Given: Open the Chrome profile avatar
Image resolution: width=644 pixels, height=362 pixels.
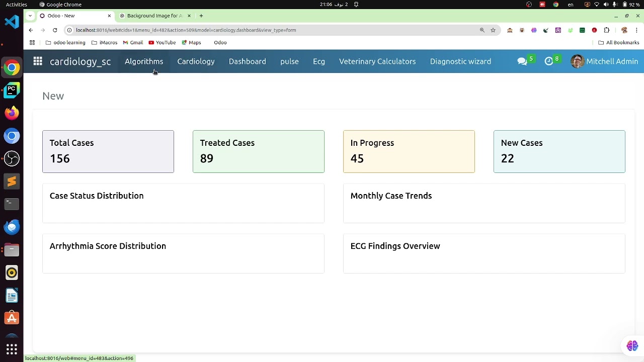Looking at the screenshot, I should (x=624, y=30).
